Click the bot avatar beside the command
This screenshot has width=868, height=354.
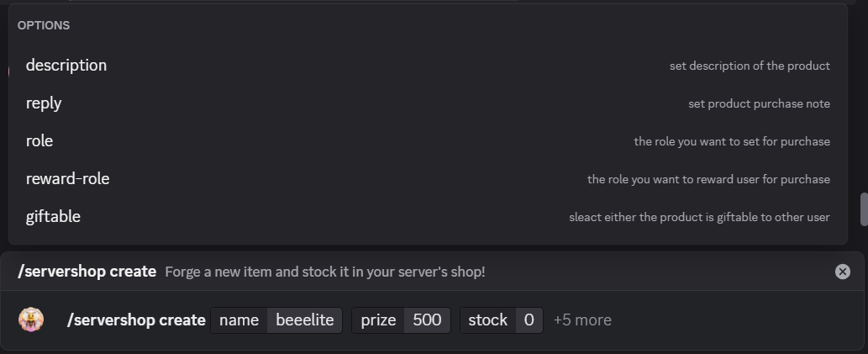pyautogui.click(x=32, y=320)
